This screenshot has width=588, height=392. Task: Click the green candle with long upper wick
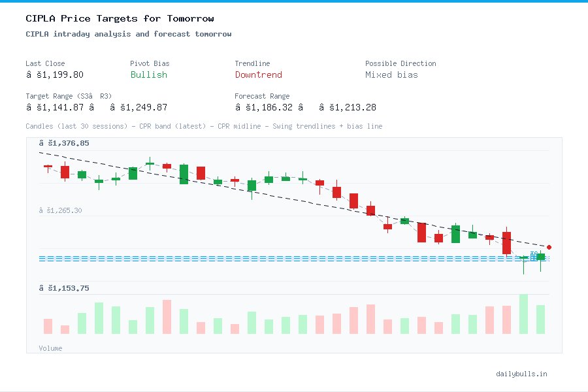[149, 165]
